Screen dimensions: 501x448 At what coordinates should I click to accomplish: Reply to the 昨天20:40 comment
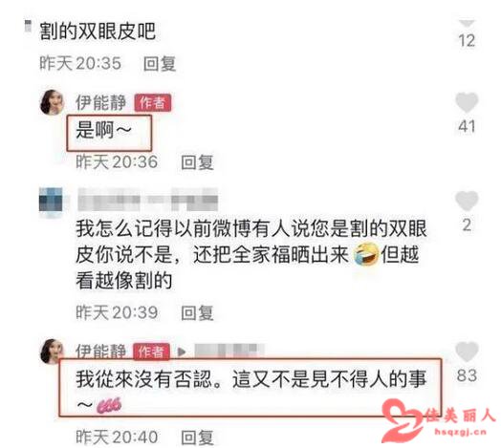pos(197,437)
